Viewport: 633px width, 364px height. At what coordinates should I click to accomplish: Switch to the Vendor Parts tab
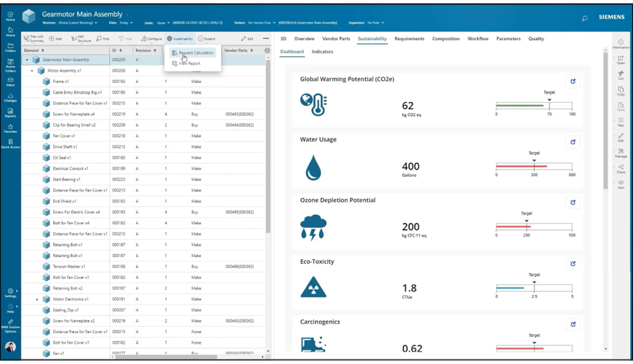[x=336, y=39]
